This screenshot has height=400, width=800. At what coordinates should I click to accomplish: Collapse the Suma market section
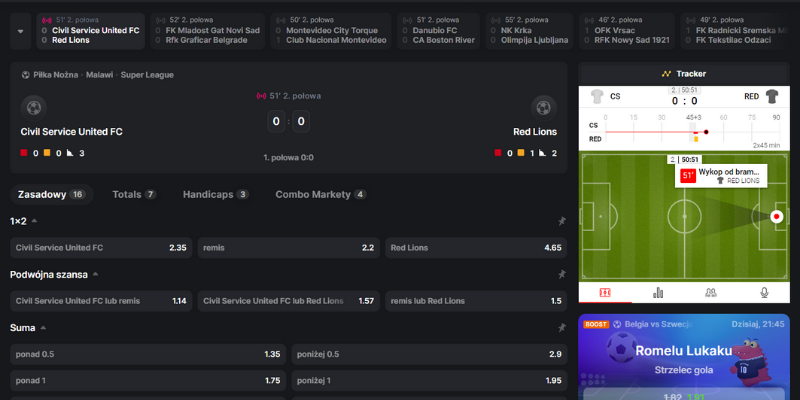(44, 327)
